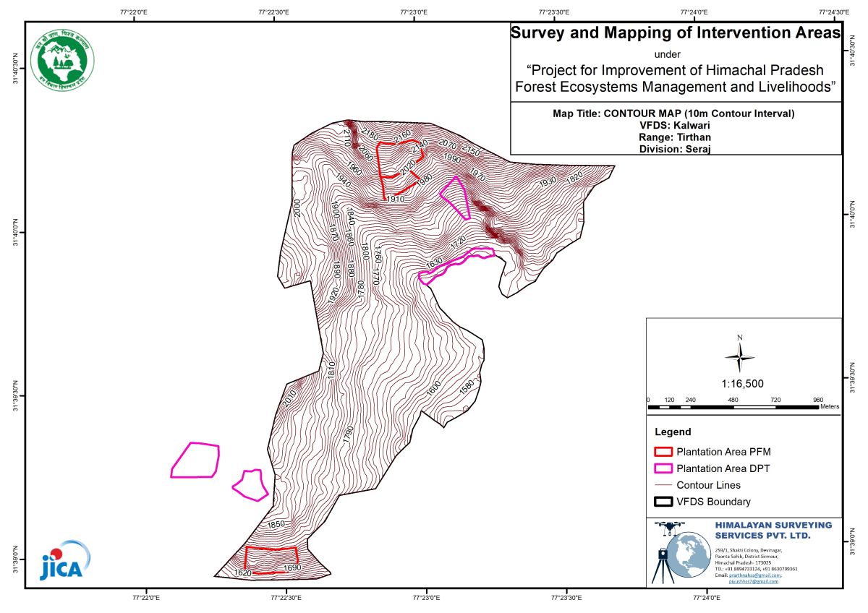Viewport: 868px width, 613px height.
Task: Click the red Plantation Area PFM legend swatch
Action: click(662, 452)
